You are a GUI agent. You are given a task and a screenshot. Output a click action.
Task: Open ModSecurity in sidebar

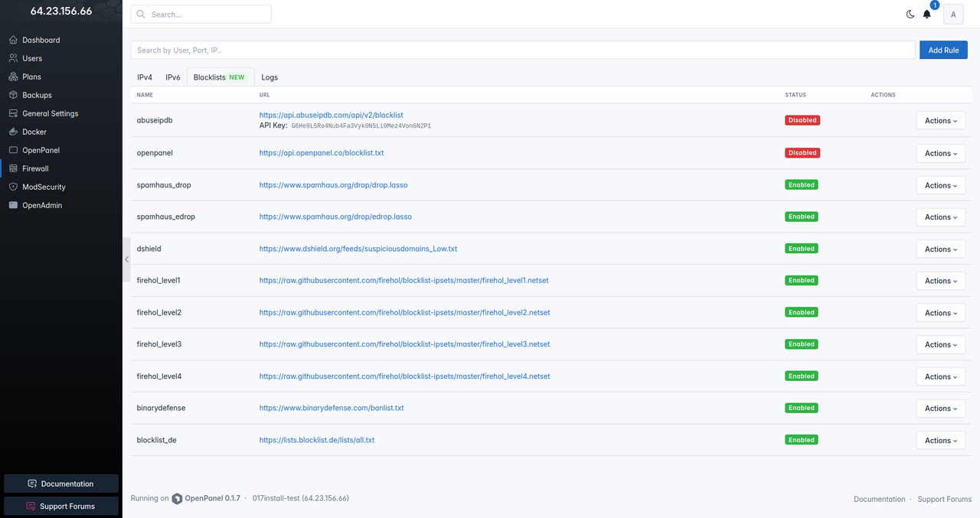pyautogui.click(x=44, y=187)
